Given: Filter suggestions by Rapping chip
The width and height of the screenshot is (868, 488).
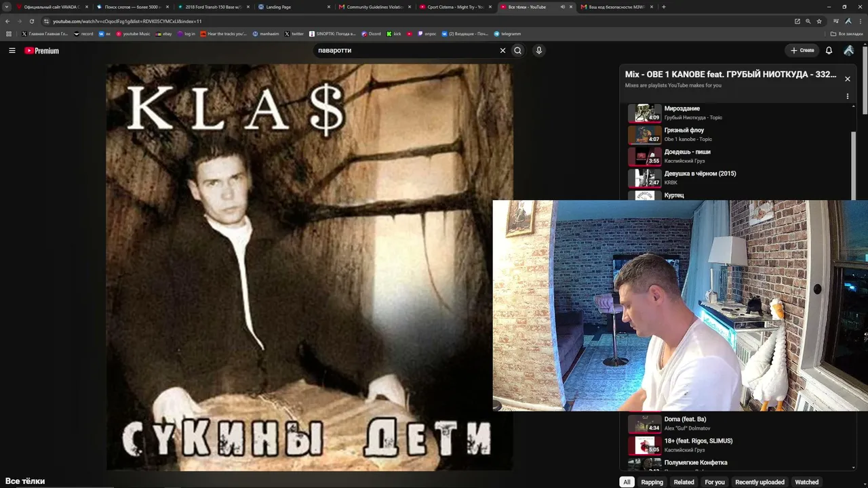Looking at the screenshot, I should tap(652, 482).
